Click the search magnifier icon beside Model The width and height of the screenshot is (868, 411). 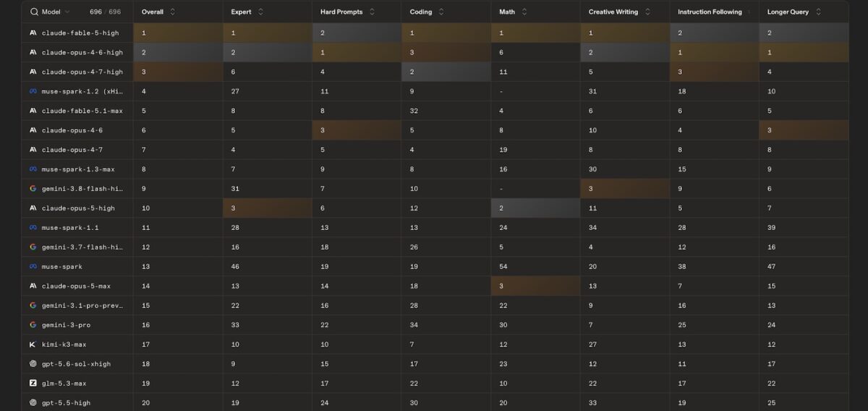coord(34,12)
